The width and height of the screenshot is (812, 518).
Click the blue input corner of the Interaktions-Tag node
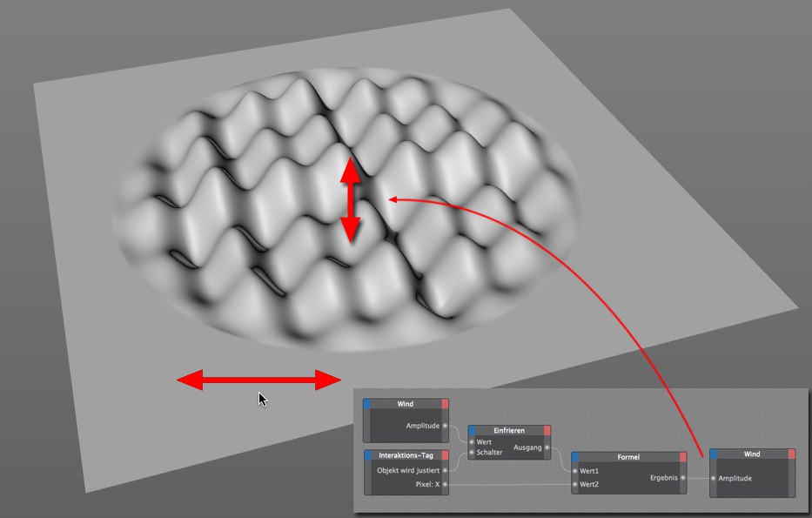click(x=368, y=455)
